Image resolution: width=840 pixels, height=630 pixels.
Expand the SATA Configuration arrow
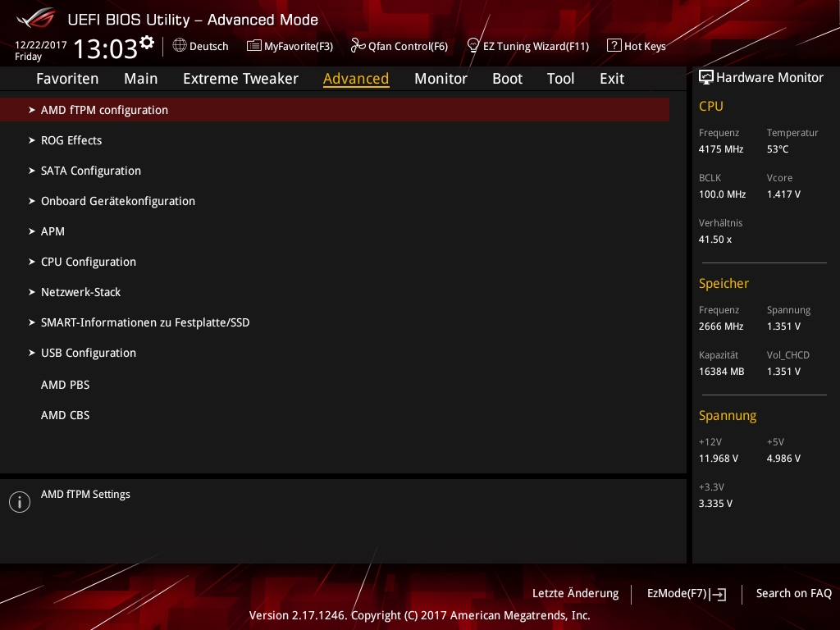32,171
